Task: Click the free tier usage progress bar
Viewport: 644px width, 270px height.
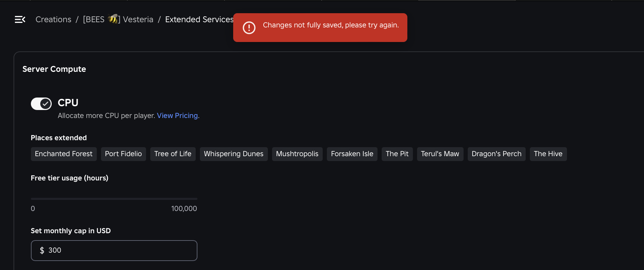Action: coord(114,199)
